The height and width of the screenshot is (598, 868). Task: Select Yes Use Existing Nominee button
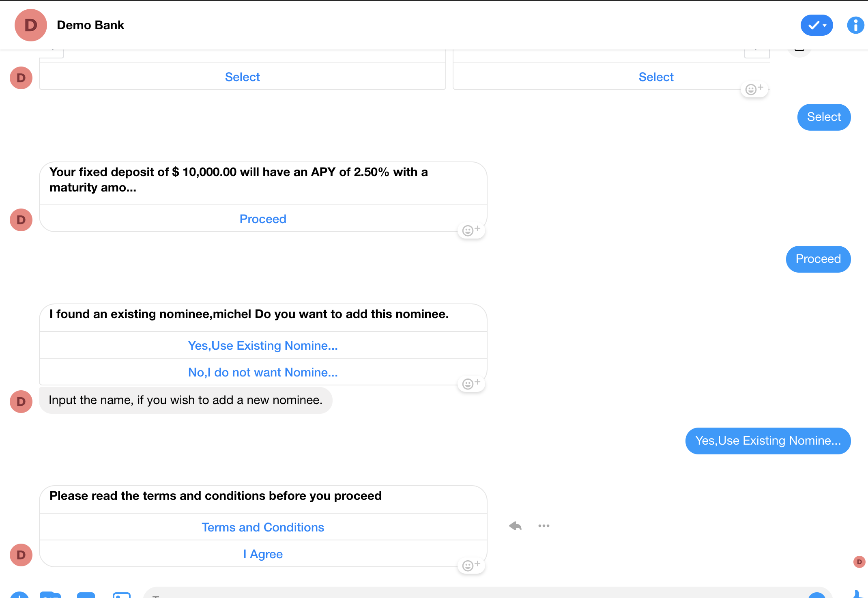click(262, 345)
